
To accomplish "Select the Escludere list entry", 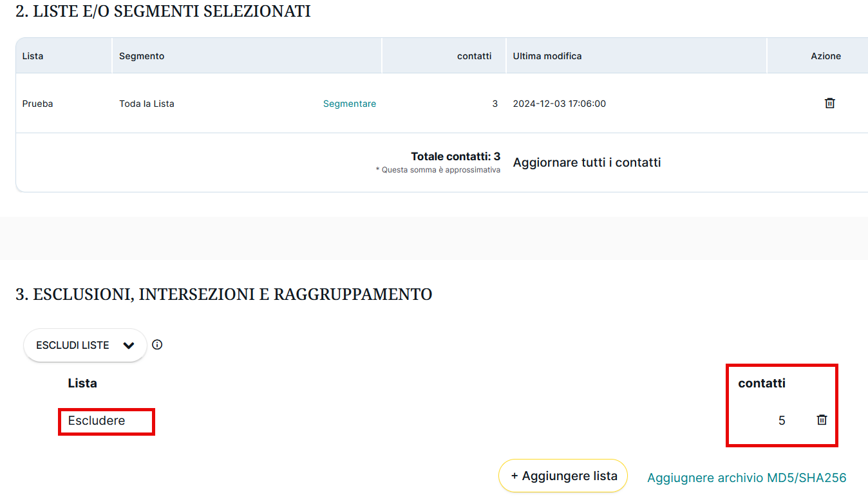I will [x=97, y=421].
